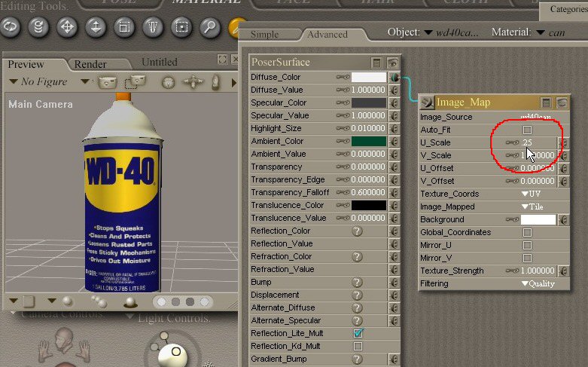
Task: Select the Taper editing tool
Action: (x=153, y=27)
